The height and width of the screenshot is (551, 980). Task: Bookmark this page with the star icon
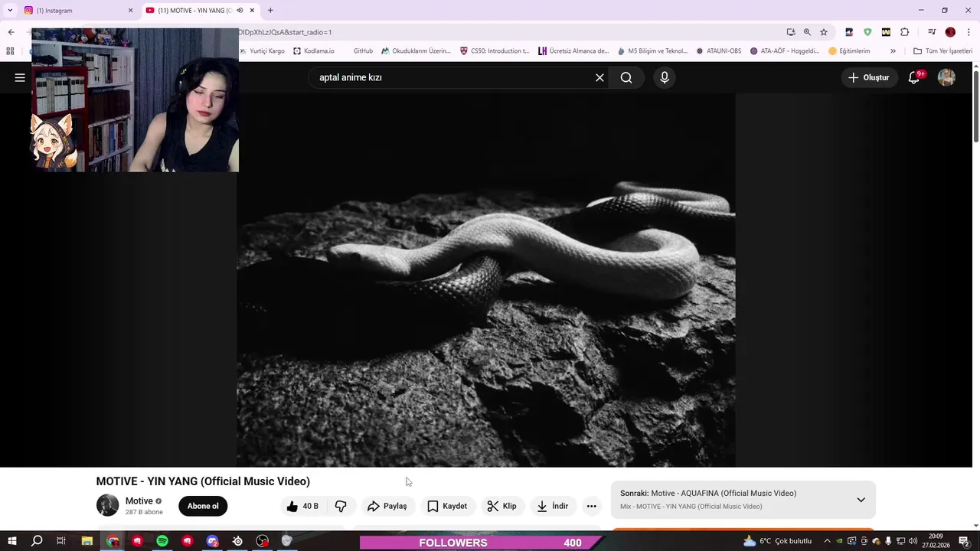tap(824, 32)
